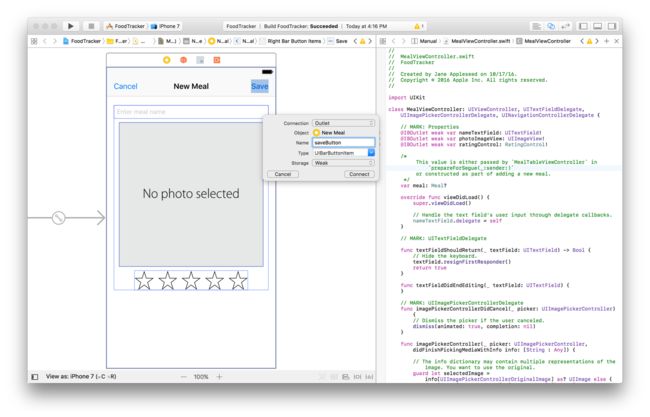The width and height of the screenshot is (650, 417).
Task: Click the Name field containing saveButton
Action: 344,143
